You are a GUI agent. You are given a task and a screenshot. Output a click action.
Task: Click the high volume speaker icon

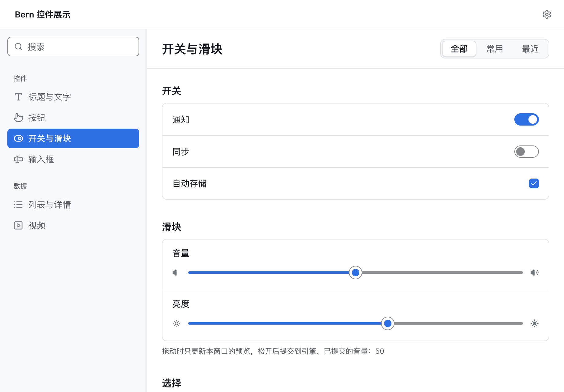[535, 273]
